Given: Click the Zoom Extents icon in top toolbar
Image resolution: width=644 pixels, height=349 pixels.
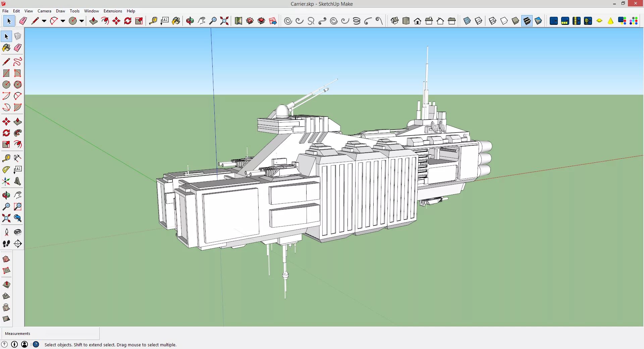Looking at the screenshot, I should (x=224, y=21).
